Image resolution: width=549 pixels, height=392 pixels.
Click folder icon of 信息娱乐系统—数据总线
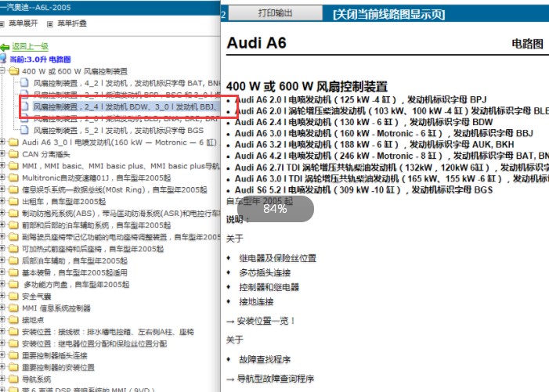pos(13,189)
